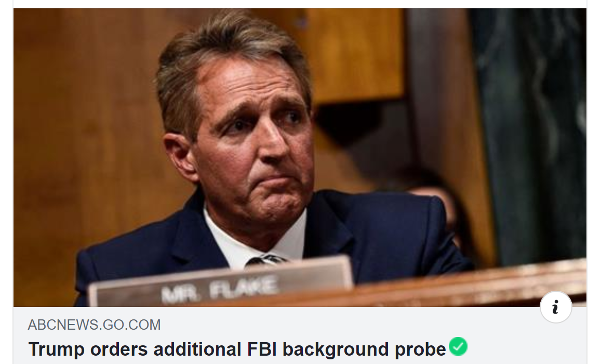Open the "Trump orders additional FBI background probe" headline
Image resolution: width=601 pixels, height=364 pixels.
[237, 349]
